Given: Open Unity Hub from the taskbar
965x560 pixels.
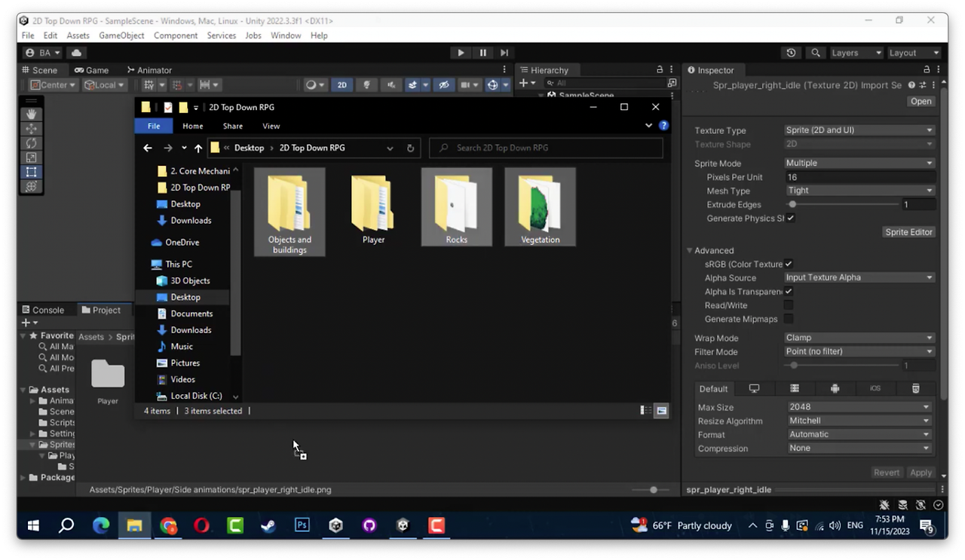Looking at the screenshot, I should point(335,525).
